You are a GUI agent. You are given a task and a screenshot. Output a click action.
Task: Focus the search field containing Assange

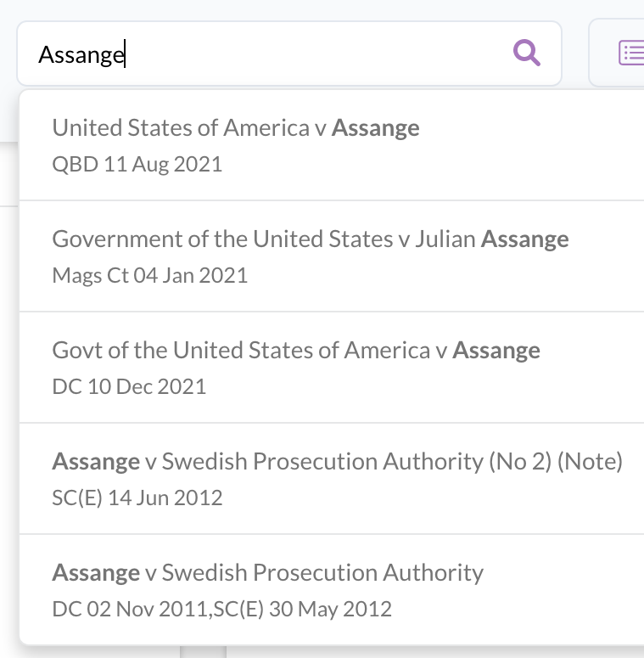pos(272,54)
